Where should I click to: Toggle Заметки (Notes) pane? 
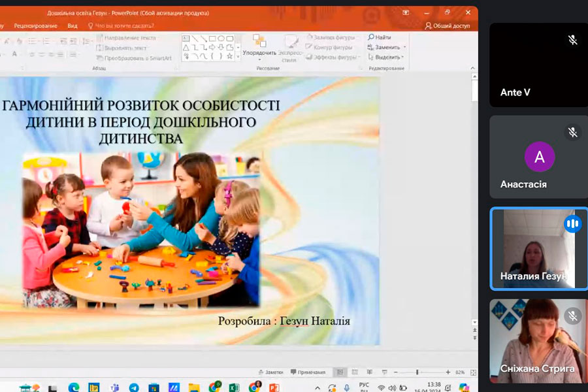pos(270,372)
